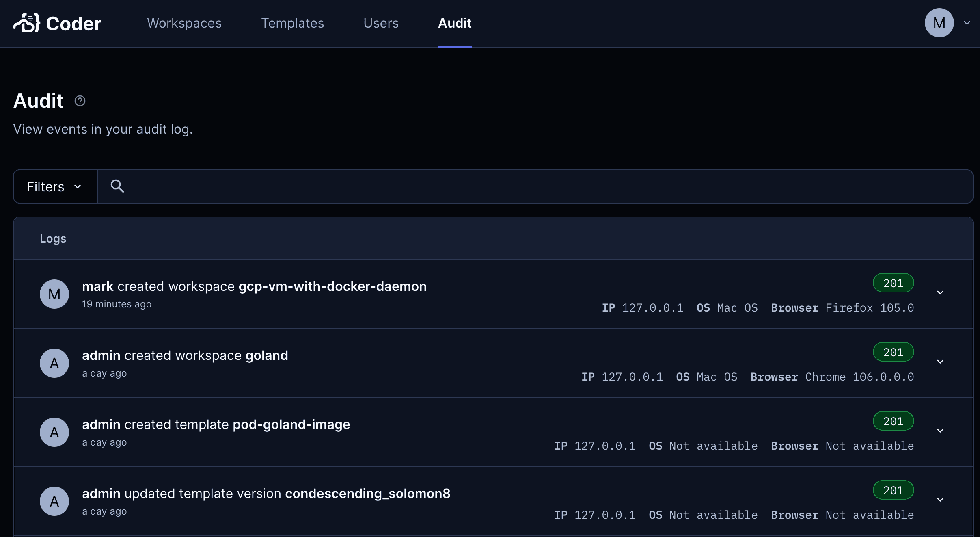Click mark's M avatar in the log row
Viewport: 980px width, 537px height.
pos(54,294)
